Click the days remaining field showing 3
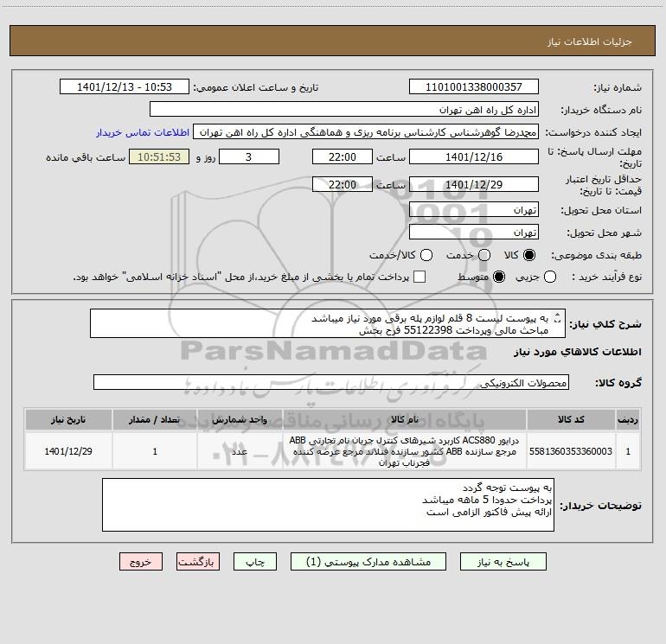666x644 pixels. pyautogui.click(x=249, y=157)
